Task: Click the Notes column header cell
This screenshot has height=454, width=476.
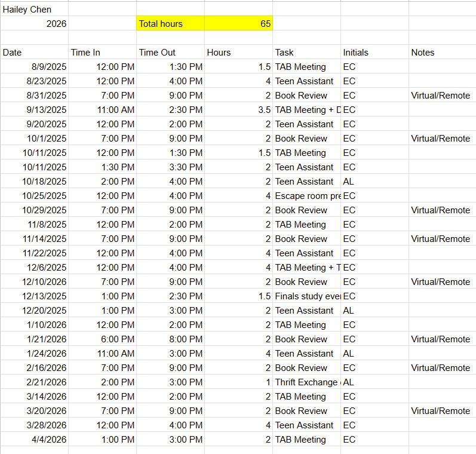Action: tap(442, 53)
